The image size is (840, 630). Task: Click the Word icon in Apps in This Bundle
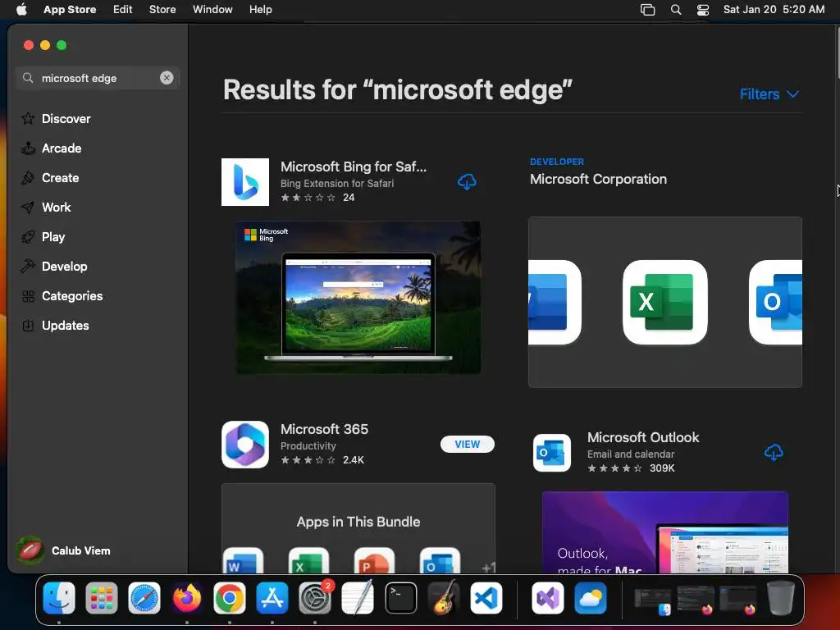pyautogui.click(x=243, y=560)
